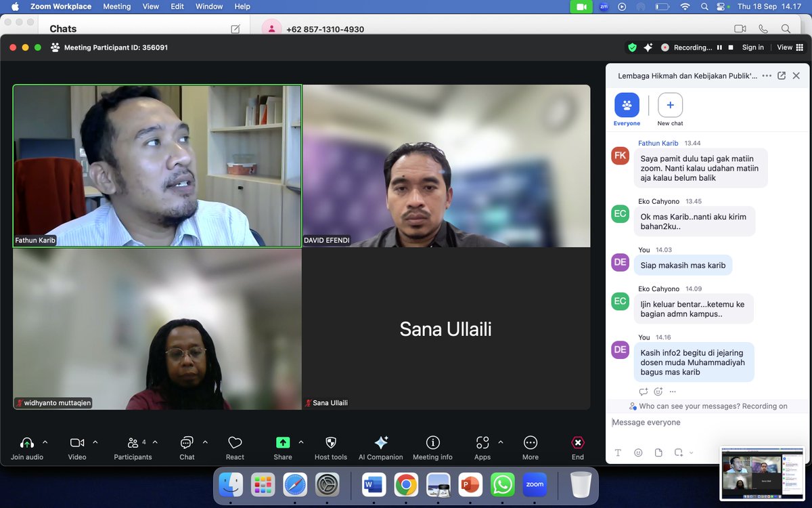This screenshot has width=812, height=508.
Task: Attach a file in chat composer
Action: coord(658,452)
